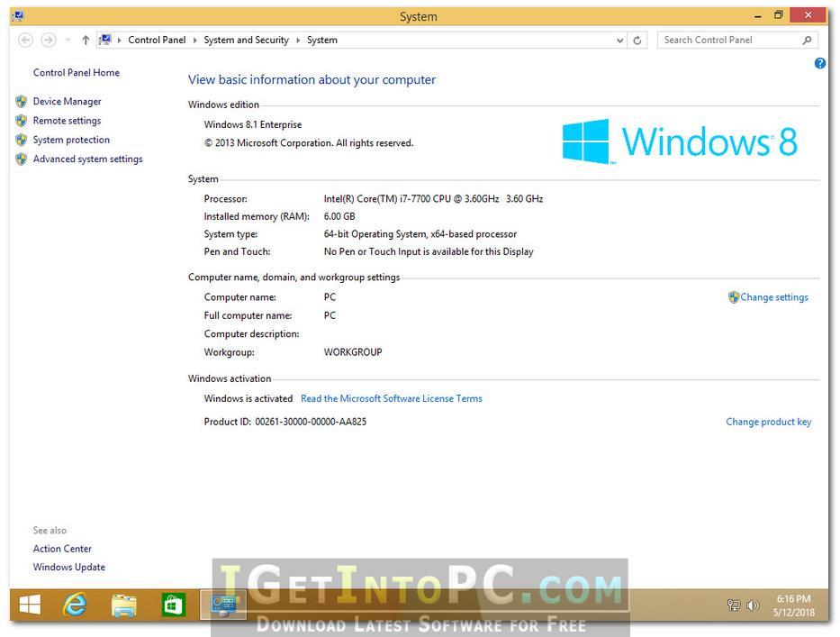This screenshot has height=637, width=840.
Task: Click the 64-bit Operating System text
Action: coord(420,234)
